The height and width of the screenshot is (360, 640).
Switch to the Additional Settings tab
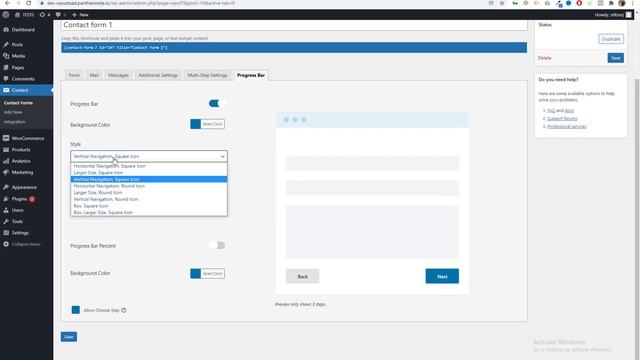158,75
